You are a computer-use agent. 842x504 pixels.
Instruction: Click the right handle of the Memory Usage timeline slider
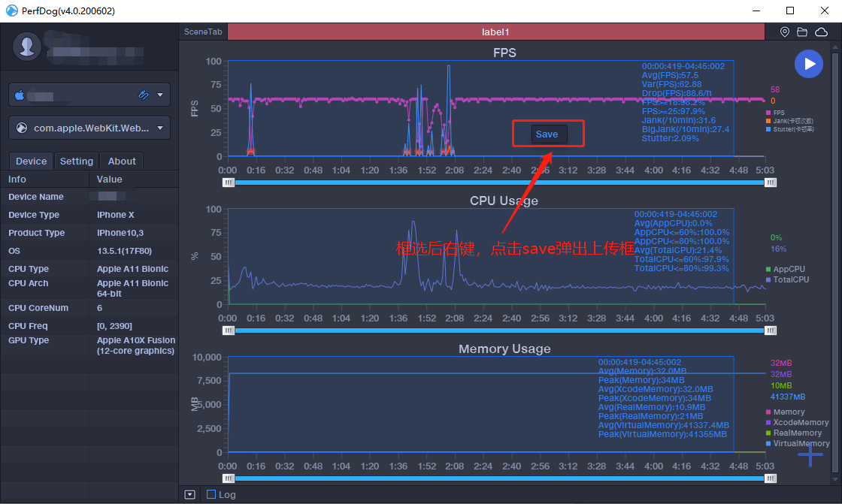click(771, 478)
